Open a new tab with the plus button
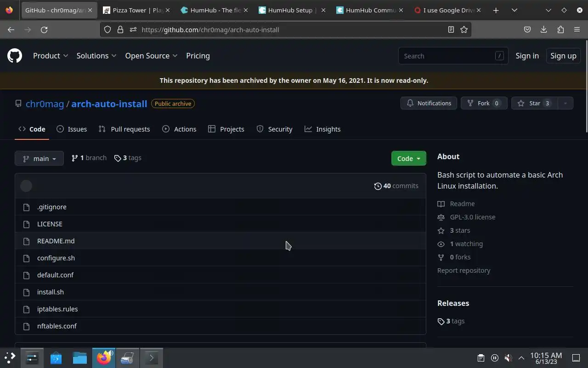The image size is (588, 368). pos(496,10)
